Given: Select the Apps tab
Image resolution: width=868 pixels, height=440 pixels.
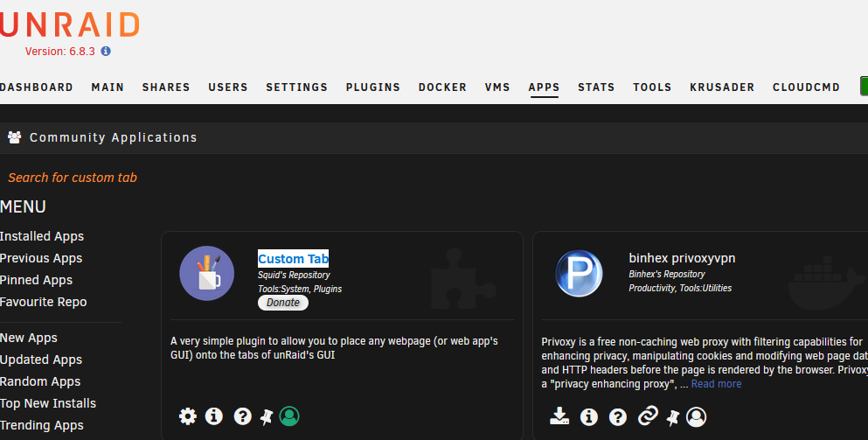Looking at the screenshot, I should pos(545,87).
